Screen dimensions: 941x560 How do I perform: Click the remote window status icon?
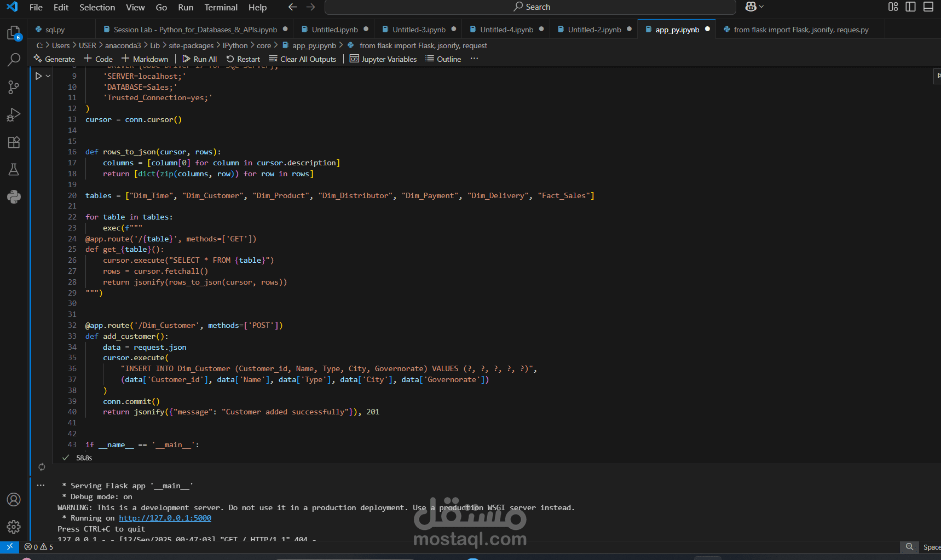(x=9, y=546)
